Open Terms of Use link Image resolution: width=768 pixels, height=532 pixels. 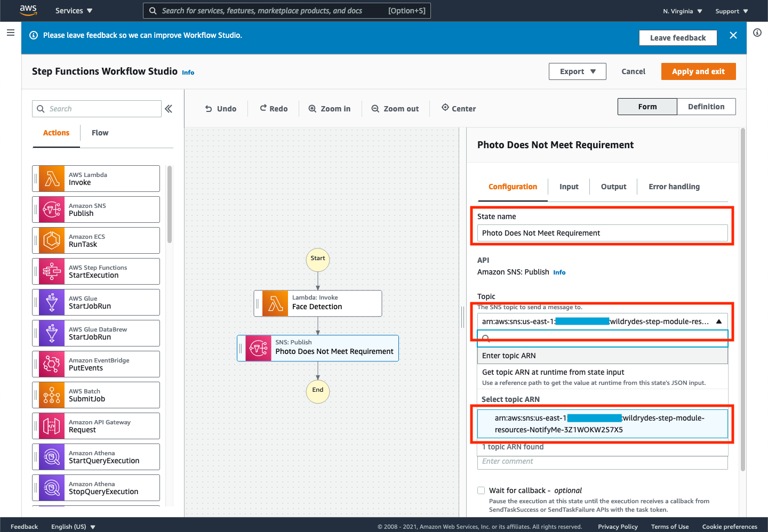pos(670,527)
